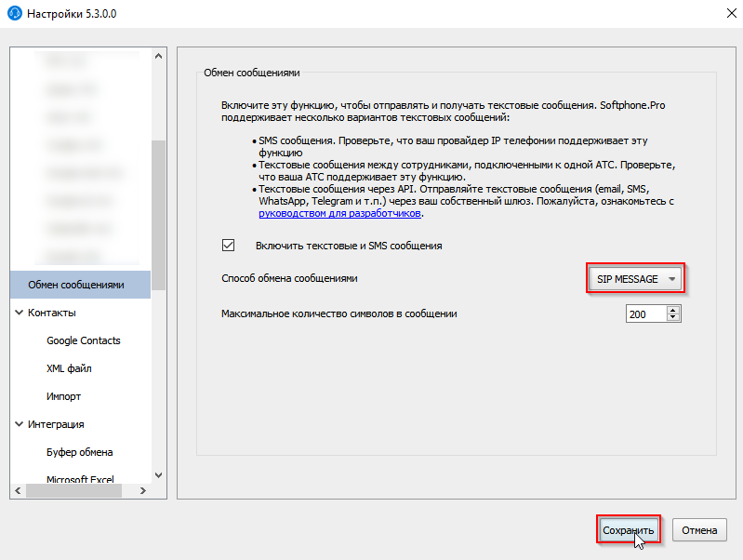Open the Контакты settings item
The height and width of the screenshot is (560, 743).
tap(52, 313)
